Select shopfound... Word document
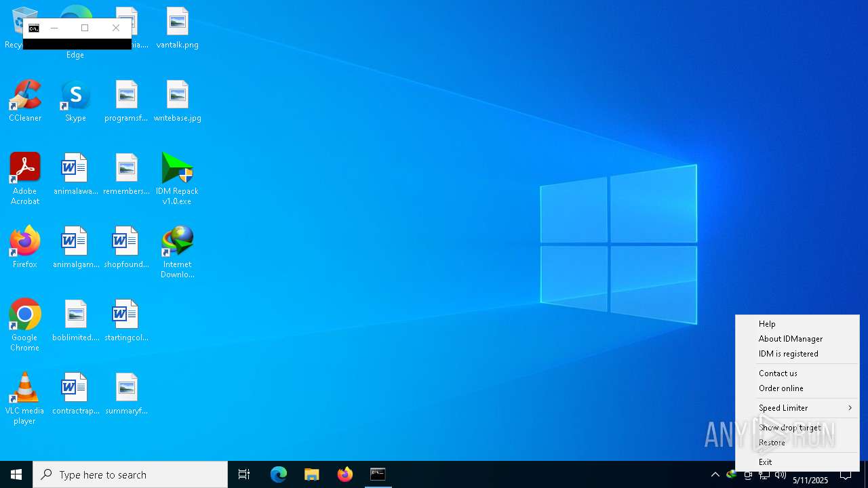868x488 pixels. [126, 247]
